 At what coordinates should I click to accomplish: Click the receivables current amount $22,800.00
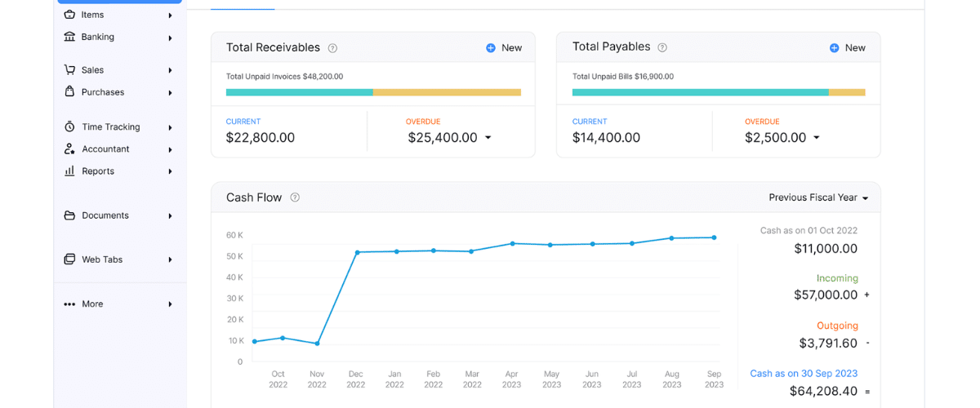261,138
